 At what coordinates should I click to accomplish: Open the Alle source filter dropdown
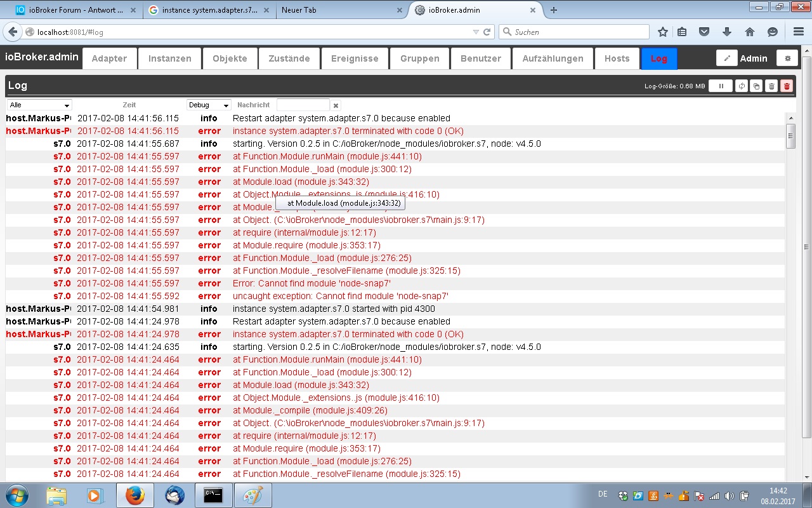point(39,105)
